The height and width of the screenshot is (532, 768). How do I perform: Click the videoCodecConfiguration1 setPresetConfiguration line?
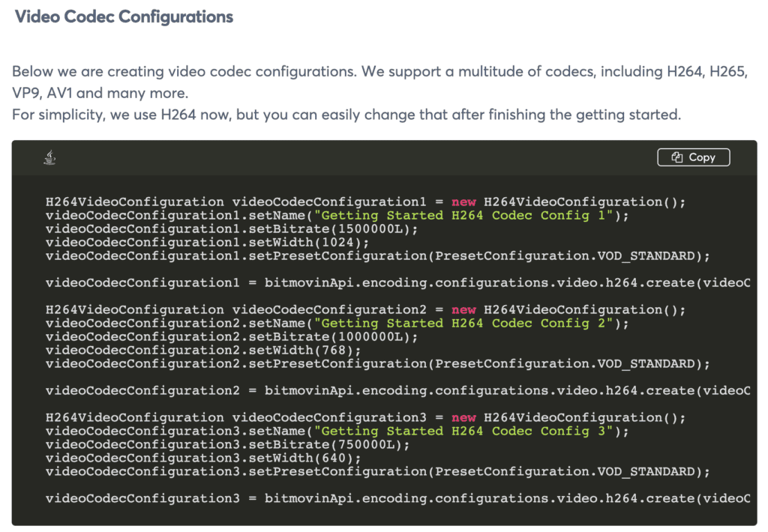pyautogui.click(x=378, y=256)
